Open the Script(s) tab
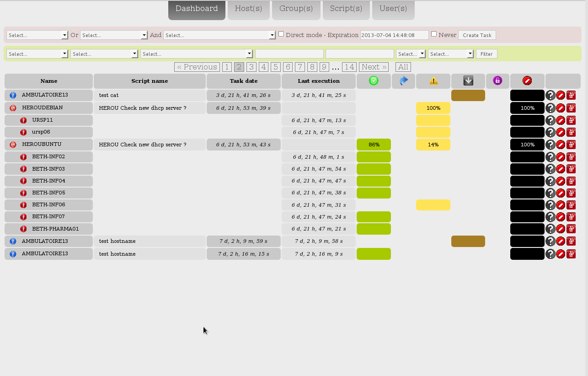Image resolution: width=588 pixels, height=376 pixels. 346,8
